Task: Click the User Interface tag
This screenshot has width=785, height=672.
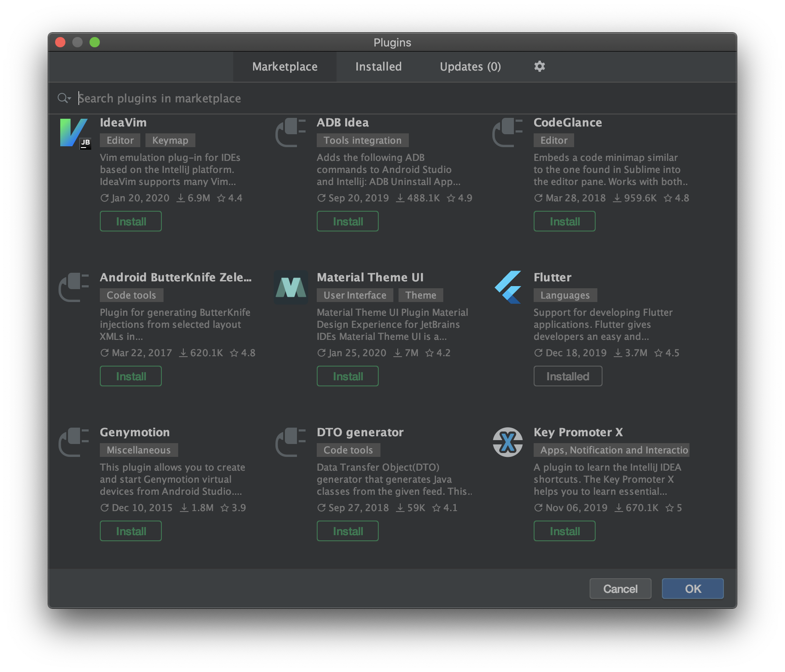Action: tap(355, 295)
